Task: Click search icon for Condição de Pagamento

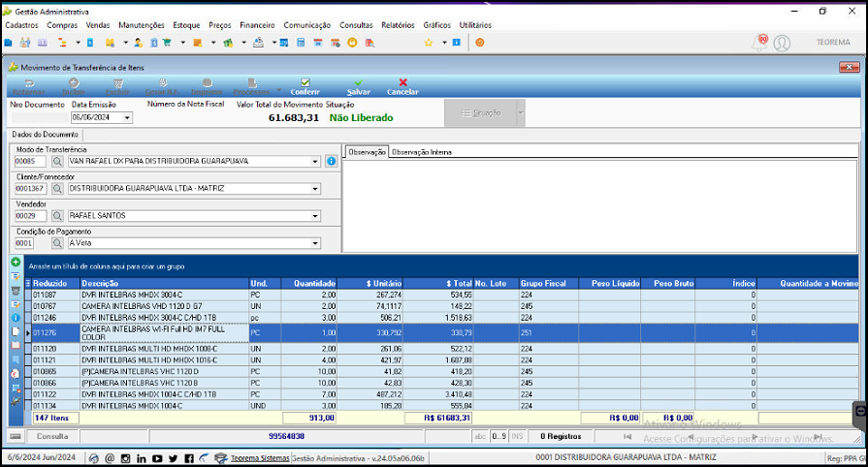Action: click(57, 243)
